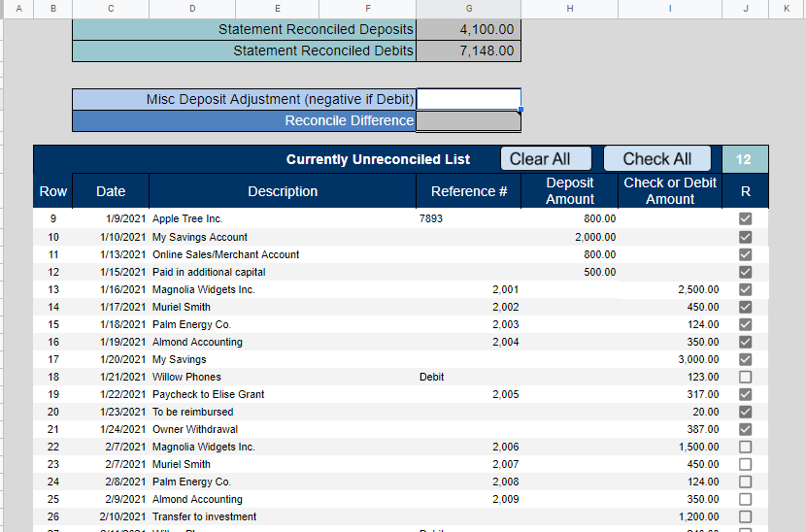Select the count cell showing 12
Screen dimensions: 806x532
point(745,159)
